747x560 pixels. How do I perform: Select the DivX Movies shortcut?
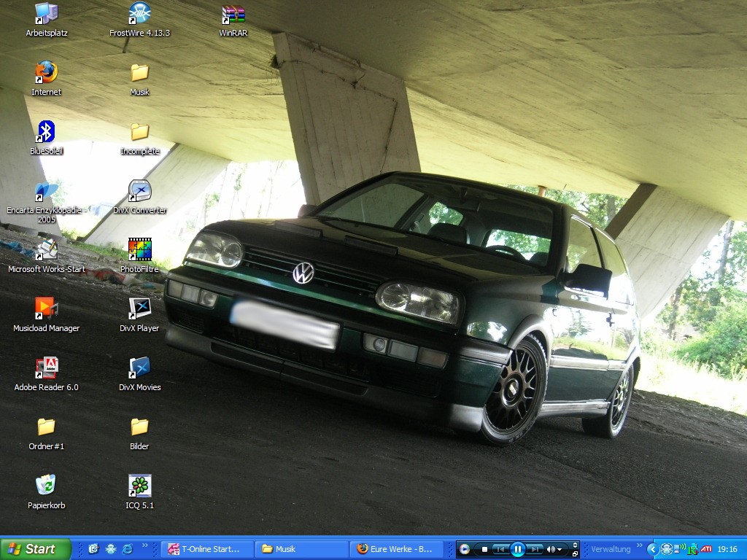click(x=139, y=374)
